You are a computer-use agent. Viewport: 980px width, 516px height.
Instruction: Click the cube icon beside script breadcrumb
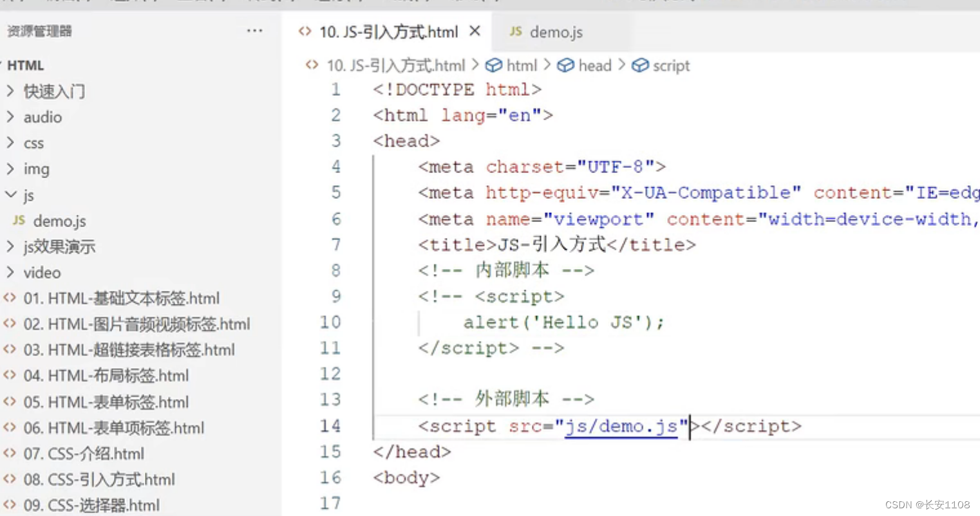640,66
